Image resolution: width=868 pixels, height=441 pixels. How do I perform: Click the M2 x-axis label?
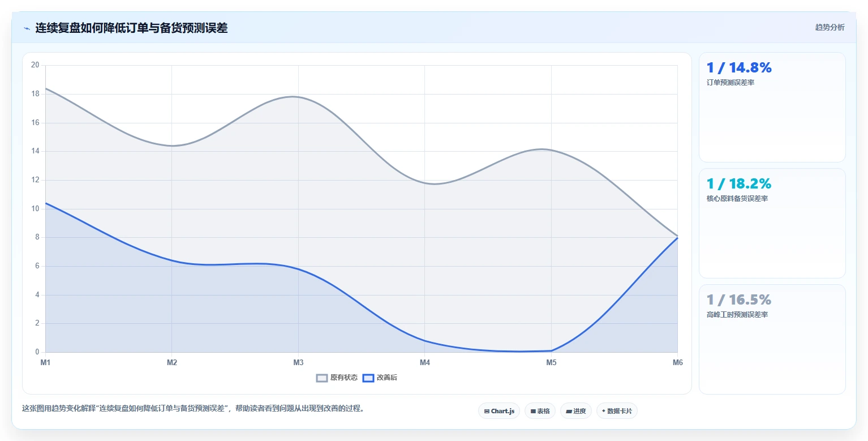[172, 363]
